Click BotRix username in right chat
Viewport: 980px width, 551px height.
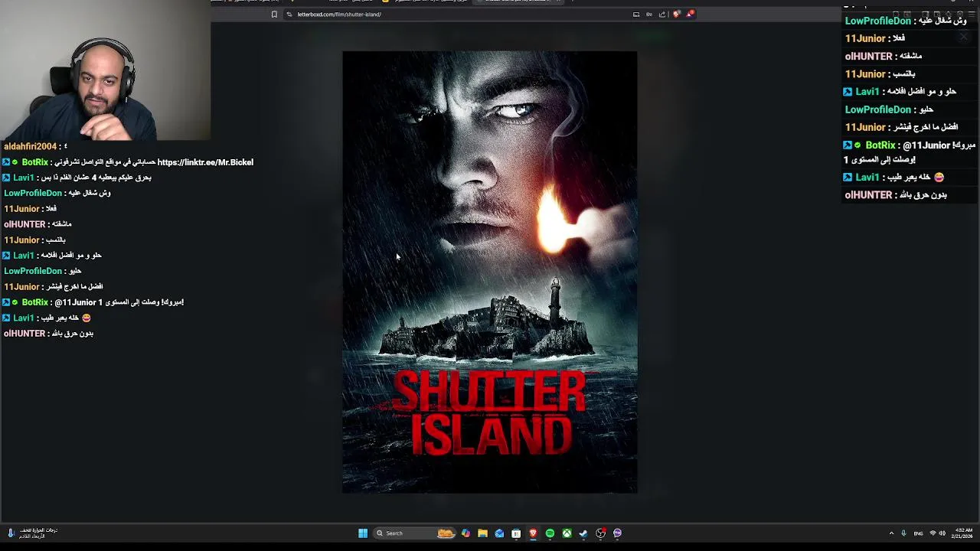click(880, 145)
